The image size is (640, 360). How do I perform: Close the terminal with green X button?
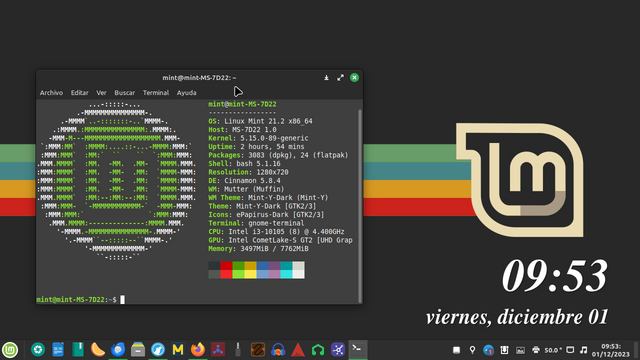click(x=354, y=78)
